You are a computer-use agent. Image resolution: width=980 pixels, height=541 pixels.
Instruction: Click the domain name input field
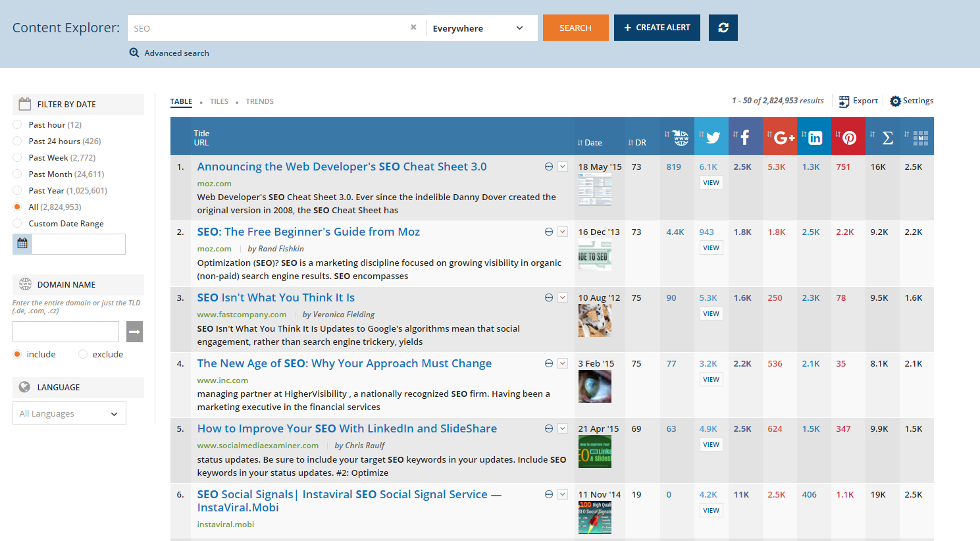[66, 332]
